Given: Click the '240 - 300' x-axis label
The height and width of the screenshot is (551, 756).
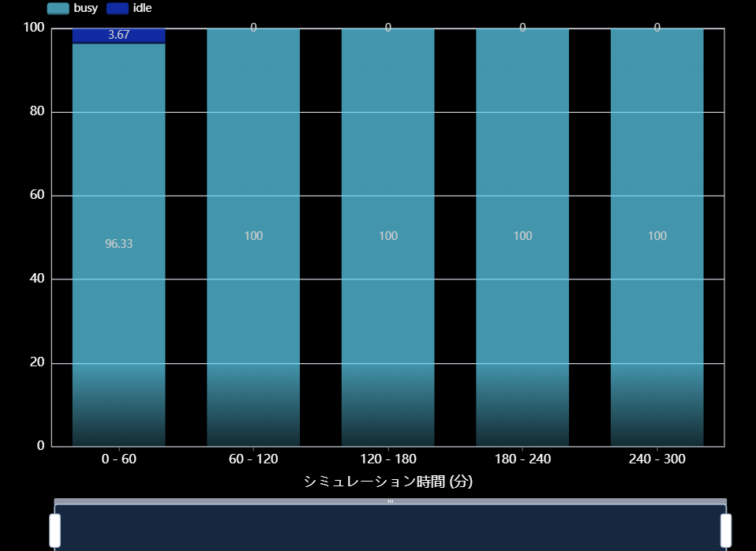Looking at the screenshot, I should [657, 459].
